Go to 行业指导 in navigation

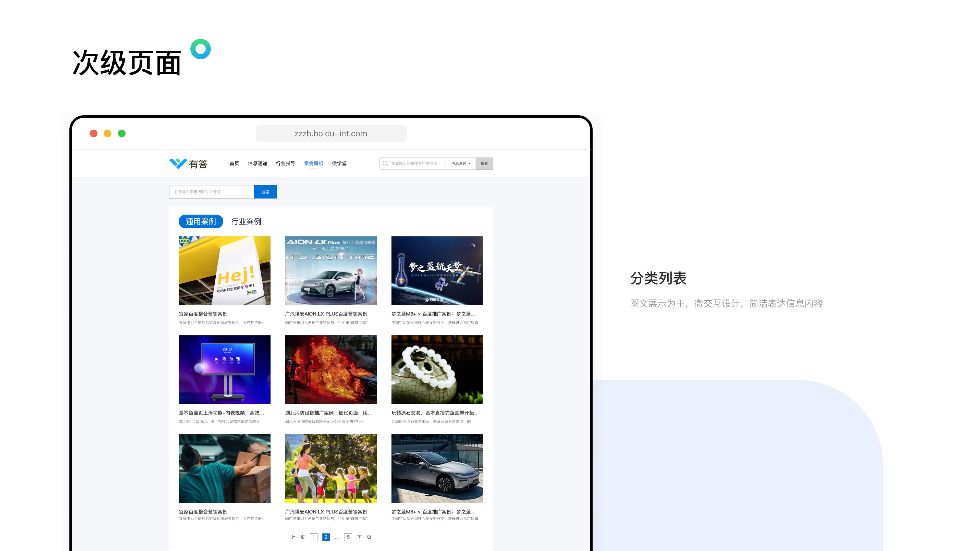click(285, 164)
